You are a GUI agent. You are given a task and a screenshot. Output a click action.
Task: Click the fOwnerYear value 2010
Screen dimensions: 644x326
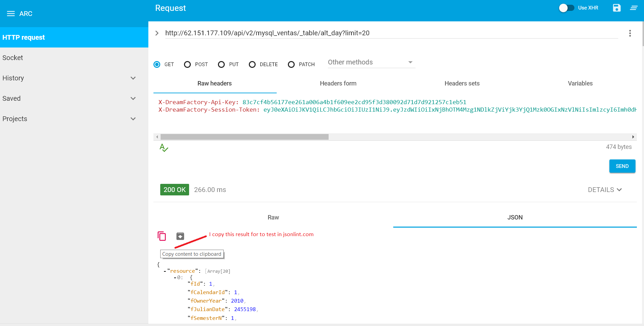coord(237,301)
